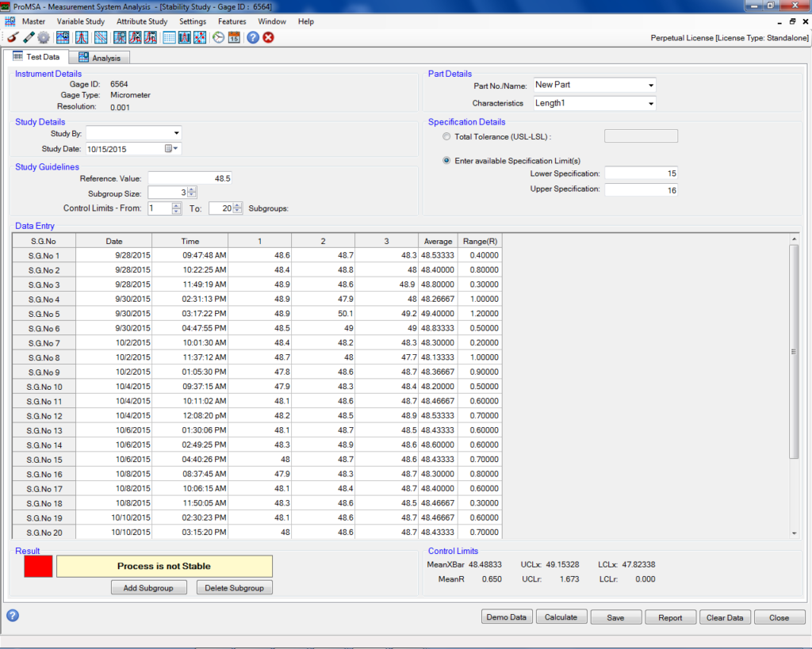Screen dimensions: 812x649
Task: Select Enter available Specification Limit(s) option
Action: coord(446,160)
